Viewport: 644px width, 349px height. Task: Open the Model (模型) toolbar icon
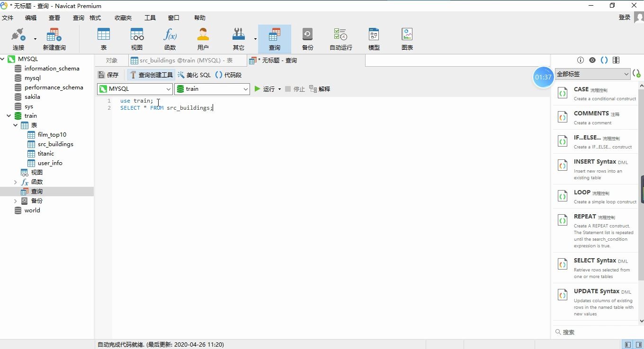coord(374,39)
